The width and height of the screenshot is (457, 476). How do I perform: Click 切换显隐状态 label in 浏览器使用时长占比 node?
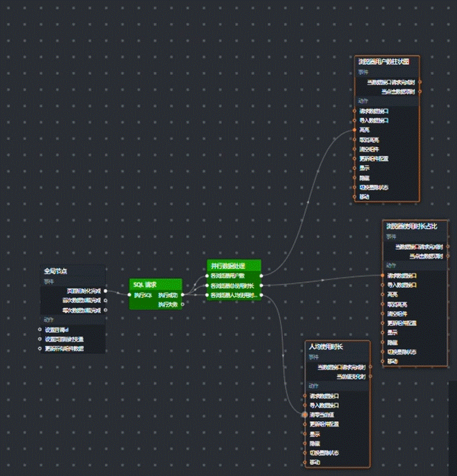click(x=402, y=352)
